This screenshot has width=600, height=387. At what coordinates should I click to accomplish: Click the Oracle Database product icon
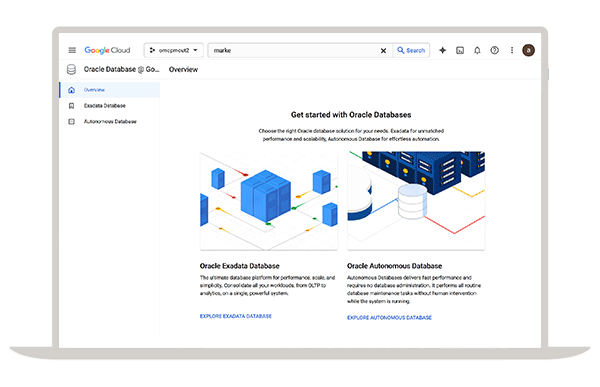(x=71, y=69)
